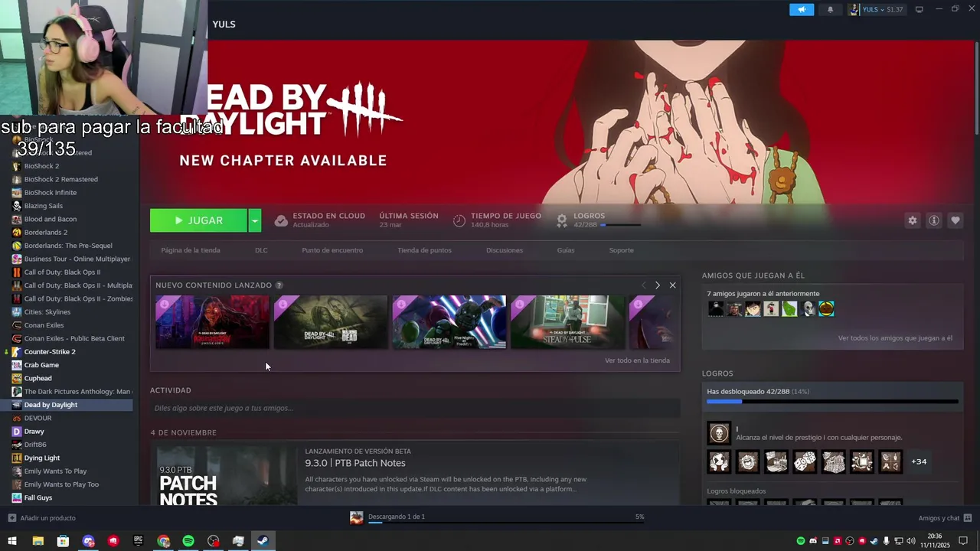Viewport: 980px width, 551px height.
Task: Click Ver todos los amigos link
Action: 895,338
